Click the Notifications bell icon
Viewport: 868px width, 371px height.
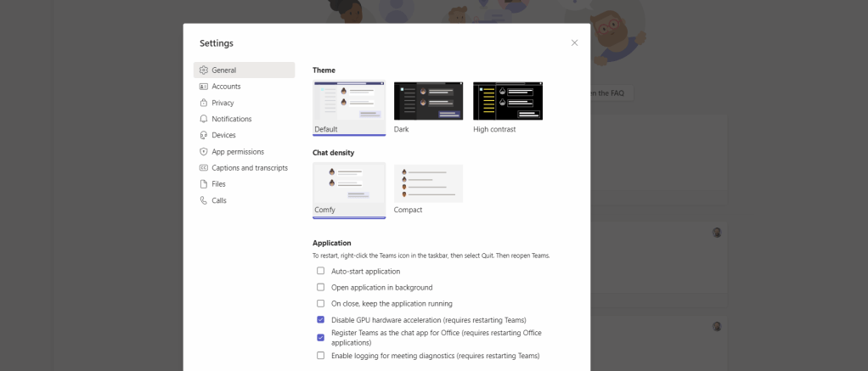pyautogui.click(x=204, y=119)
